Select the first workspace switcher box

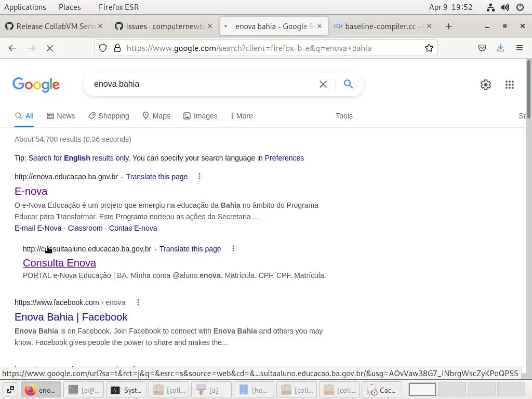pos(422,390)
